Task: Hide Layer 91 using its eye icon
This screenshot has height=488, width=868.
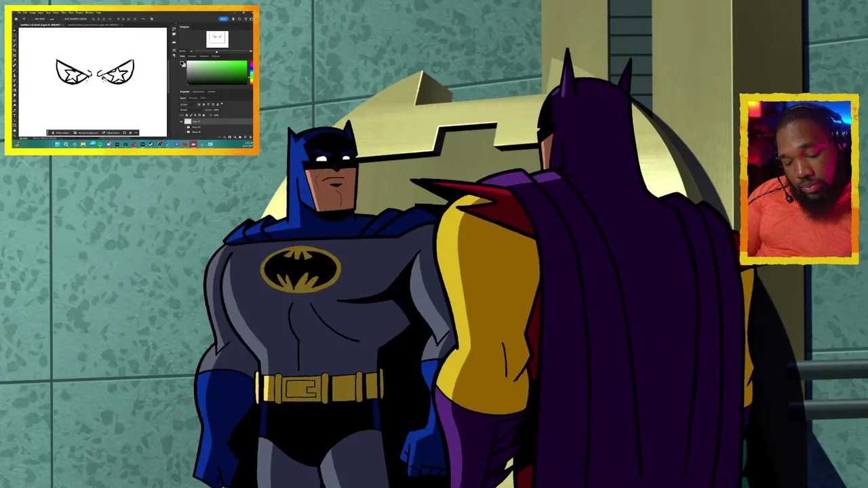Action: point(181,121)
